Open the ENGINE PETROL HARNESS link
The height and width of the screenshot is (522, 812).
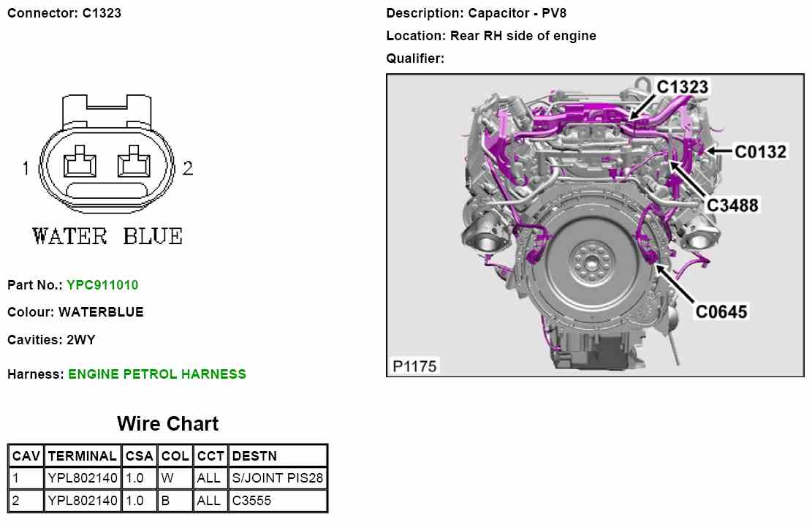[157, 374]
